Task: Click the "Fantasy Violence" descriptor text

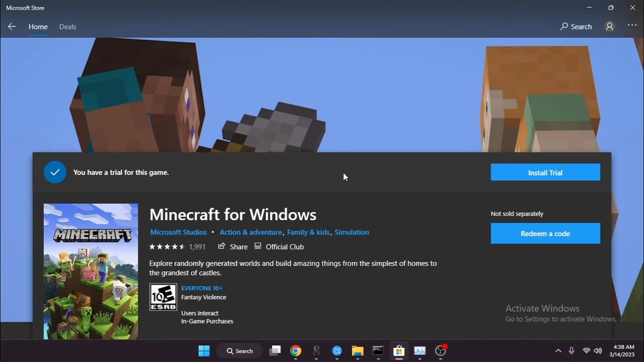Action: [204, 297]
